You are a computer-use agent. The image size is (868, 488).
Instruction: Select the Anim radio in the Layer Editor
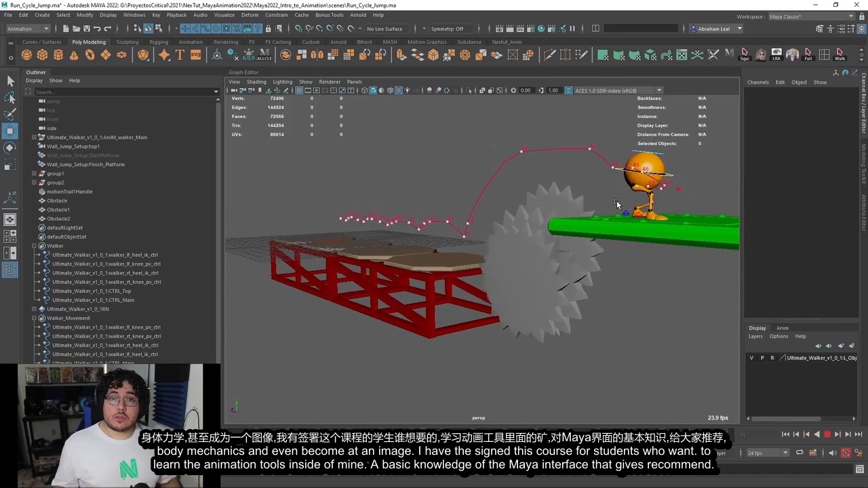[x=783, y=328]
